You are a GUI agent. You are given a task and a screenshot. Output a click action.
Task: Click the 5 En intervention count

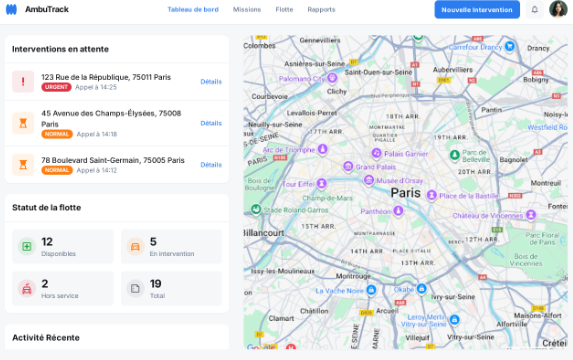[x=153, y=242]
